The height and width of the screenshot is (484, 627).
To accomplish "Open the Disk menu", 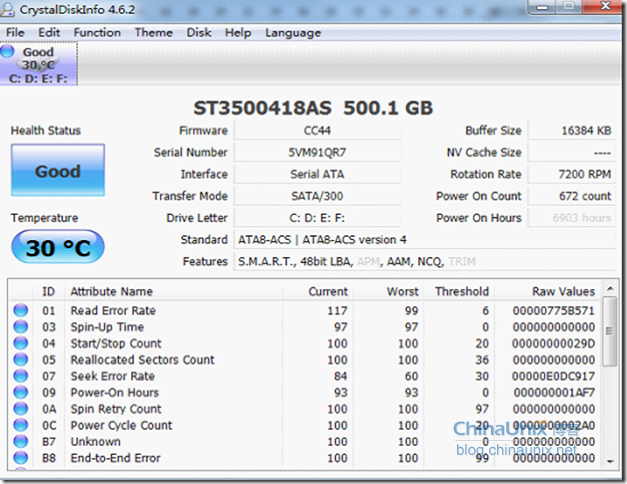I will [x=199, y=32].
